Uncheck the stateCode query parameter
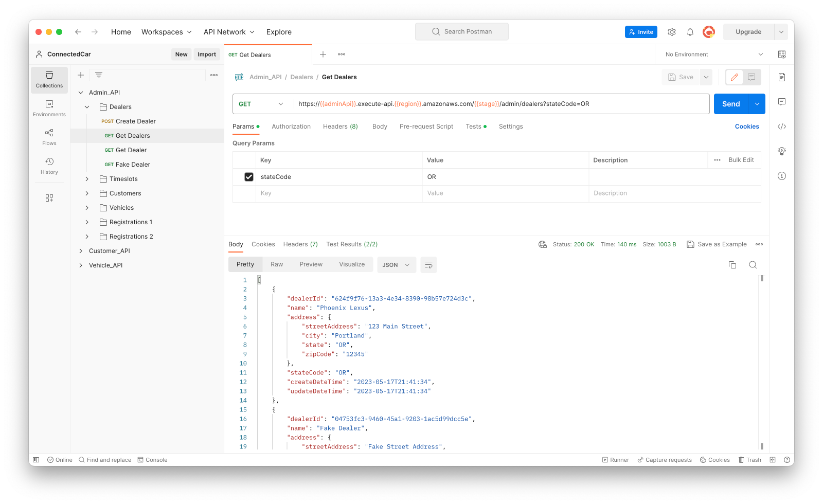This screenshot has width=823, height=504. (x=249, y=177)
